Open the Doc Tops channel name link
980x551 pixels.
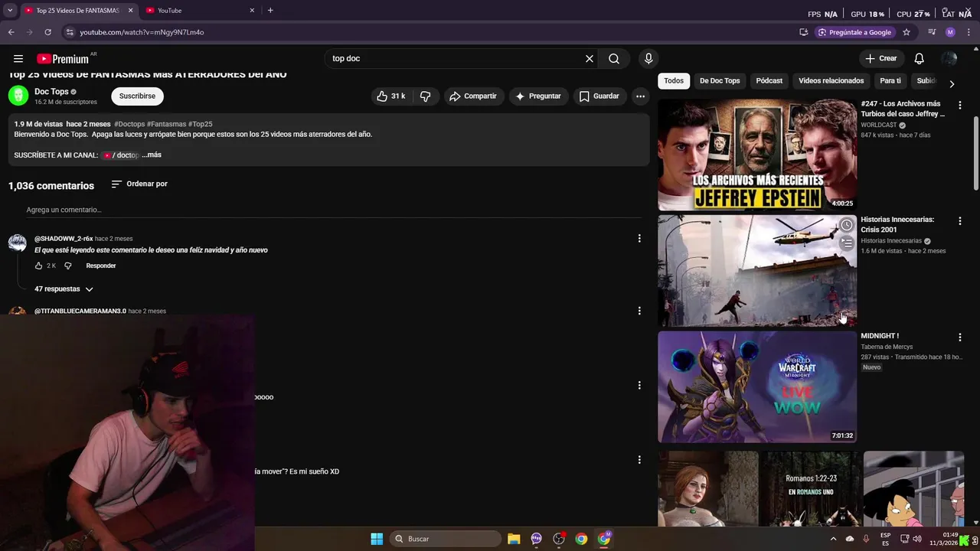point(51,92)
